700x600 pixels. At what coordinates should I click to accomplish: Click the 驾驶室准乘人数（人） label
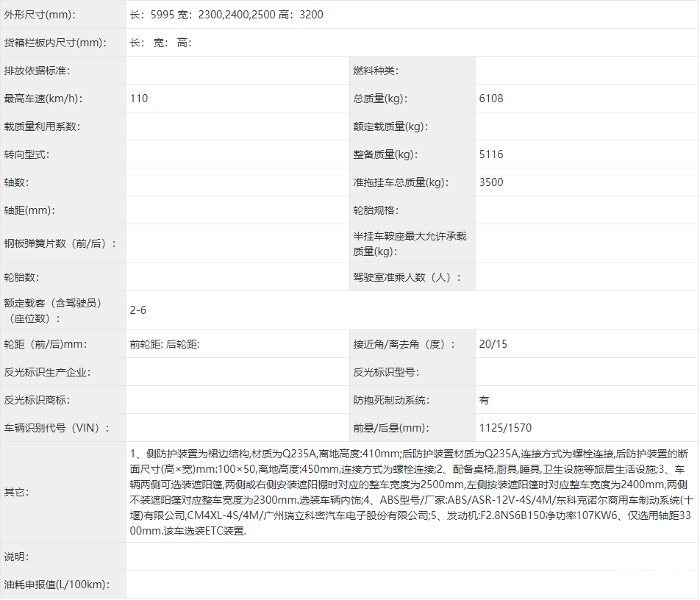coord(407,278)
